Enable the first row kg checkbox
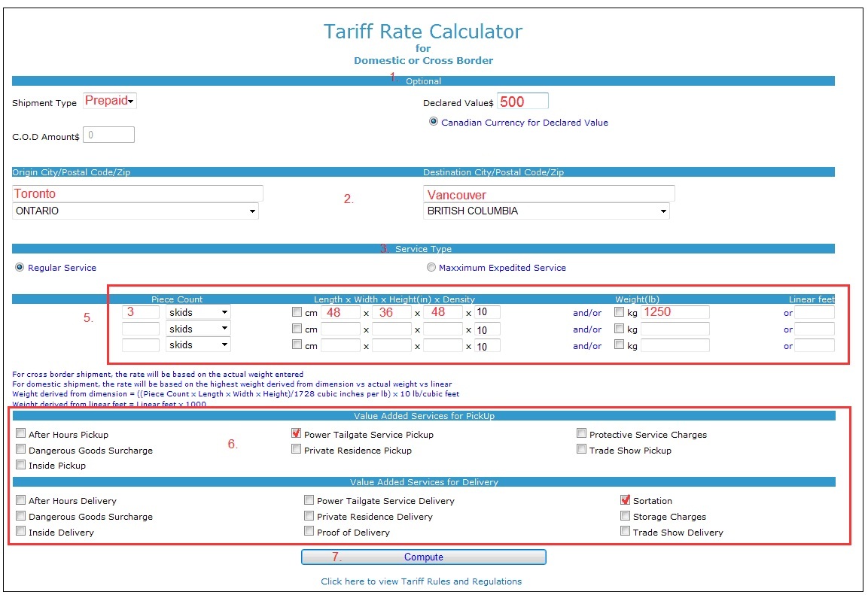The height and width of the screenshot is (595, 868). (620, 312)
